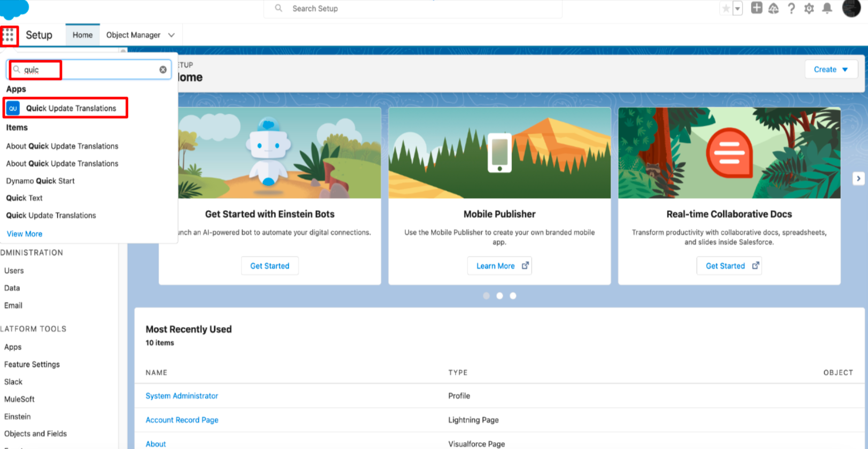868x449 pixels.
Task: Click the Salesforce cloud logo
Action: 14,9
